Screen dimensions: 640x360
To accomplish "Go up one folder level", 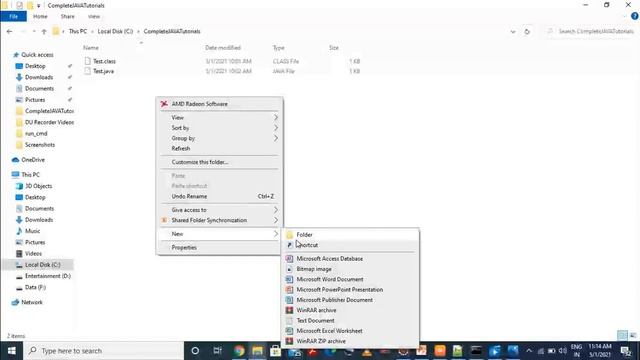I will 44,31.
